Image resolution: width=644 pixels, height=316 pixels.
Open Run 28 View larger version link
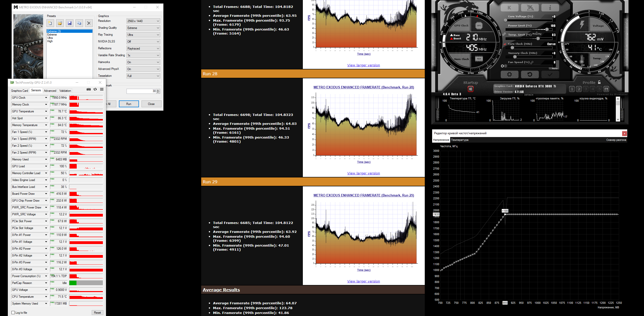[x=364, y=173]
